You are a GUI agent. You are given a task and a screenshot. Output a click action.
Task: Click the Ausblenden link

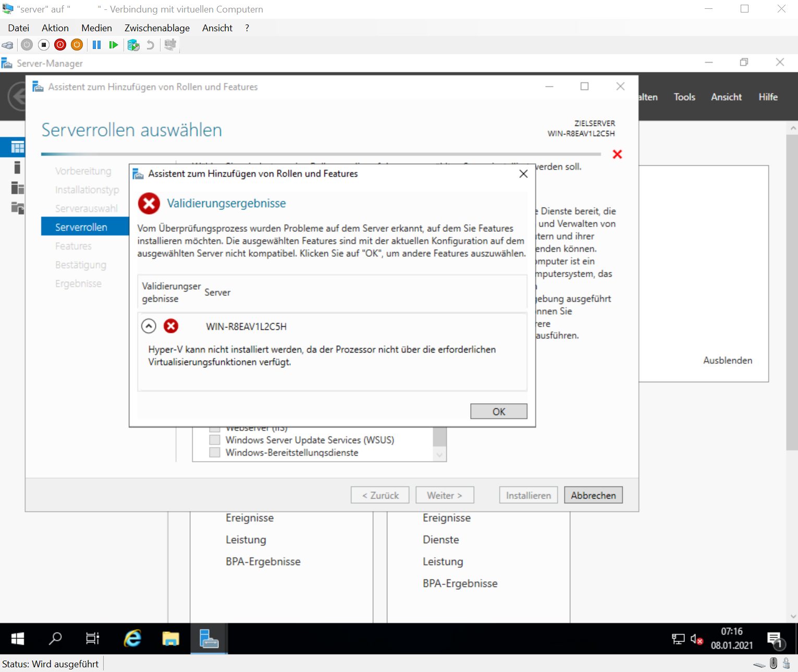tap(727, 360)
